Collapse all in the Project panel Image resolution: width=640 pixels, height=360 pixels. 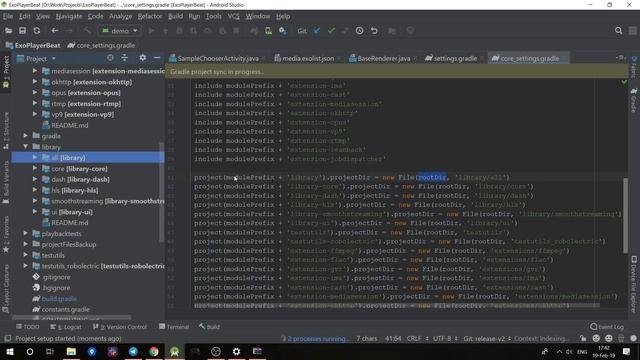click(x=124, y=58)
